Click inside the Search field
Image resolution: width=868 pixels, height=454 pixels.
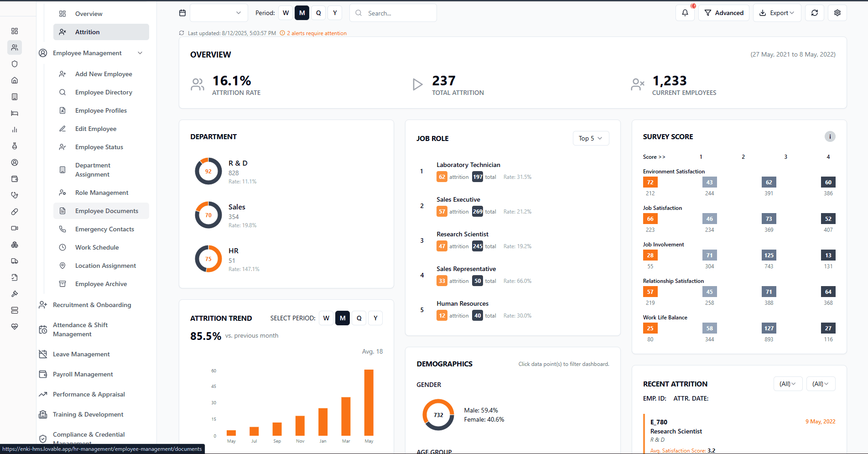pos(397,13)
